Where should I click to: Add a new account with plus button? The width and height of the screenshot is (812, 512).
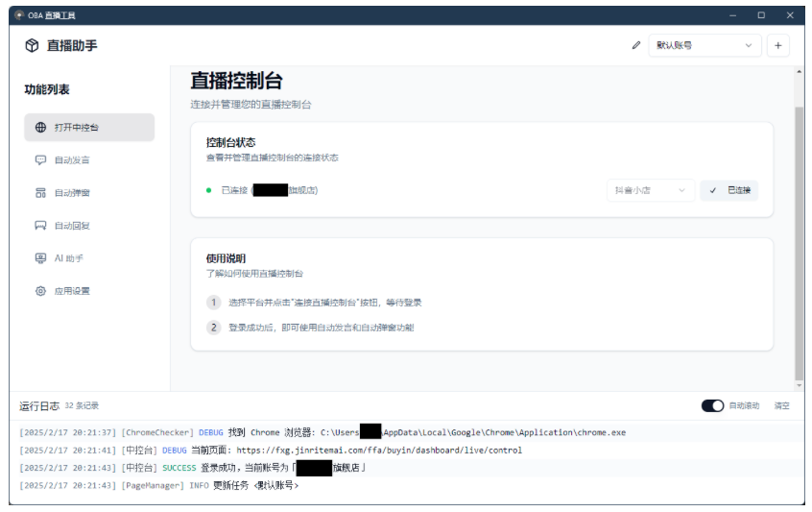point(777,45)
